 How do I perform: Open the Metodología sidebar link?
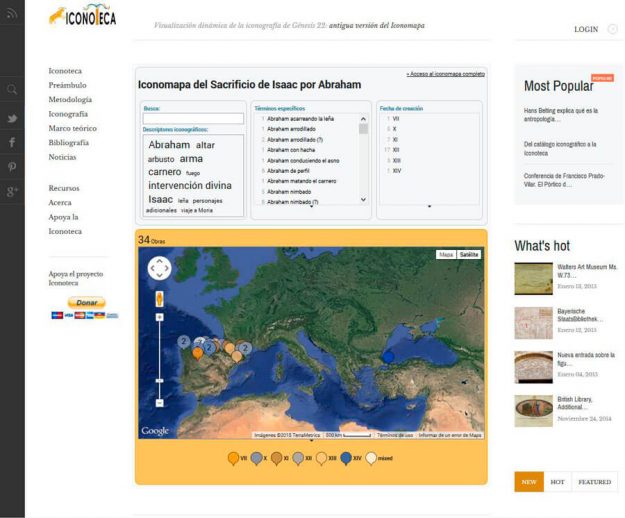(x=70, y=100)
